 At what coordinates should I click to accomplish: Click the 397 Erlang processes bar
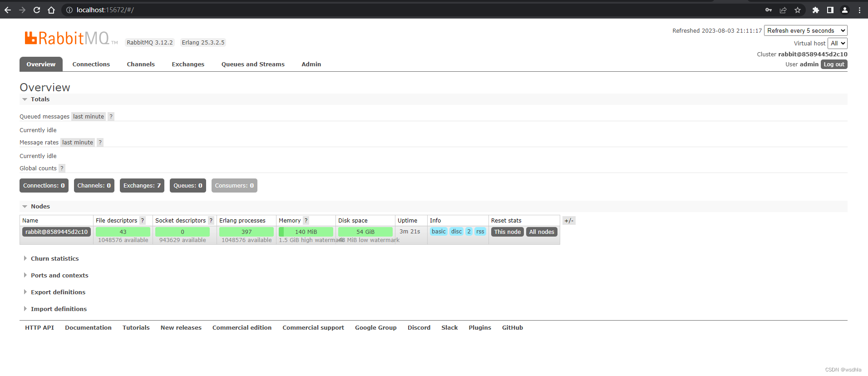point(247,232)
